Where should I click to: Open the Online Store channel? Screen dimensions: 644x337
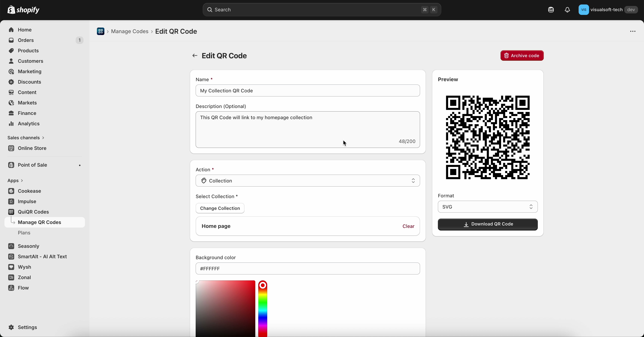click(32, 148)
